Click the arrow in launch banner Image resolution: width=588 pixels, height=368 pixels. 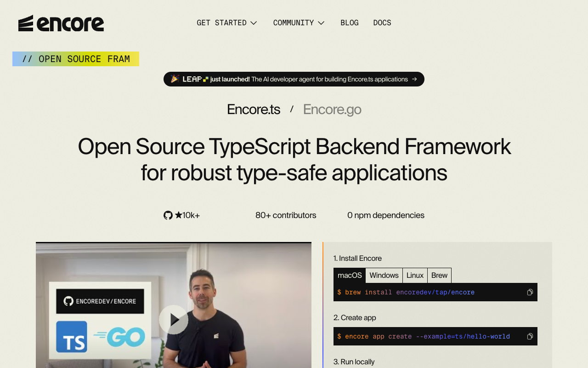pos(414,79)
